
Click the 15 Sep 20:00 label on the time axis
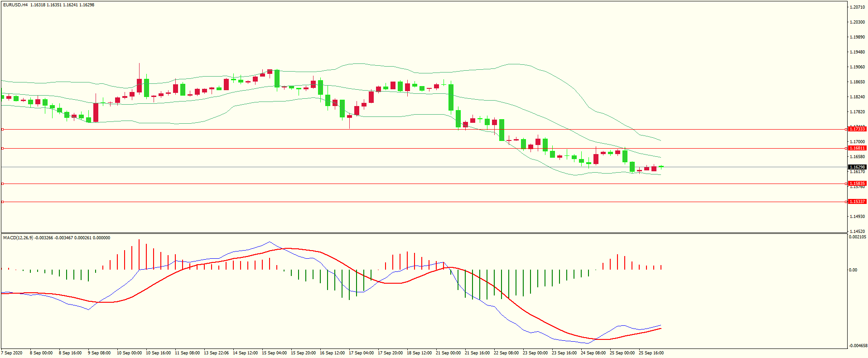pyautogui.click(x=303, y=353)
